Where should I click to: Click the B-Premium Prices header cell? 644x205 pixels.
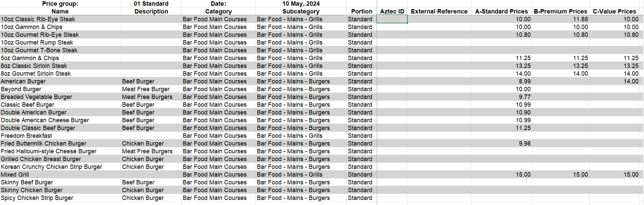click(x=560, y=11)
